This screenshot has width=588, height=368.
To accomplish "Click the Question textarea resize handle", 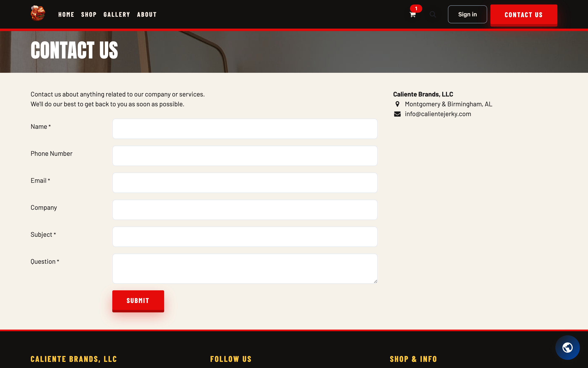I will (375, 281).
